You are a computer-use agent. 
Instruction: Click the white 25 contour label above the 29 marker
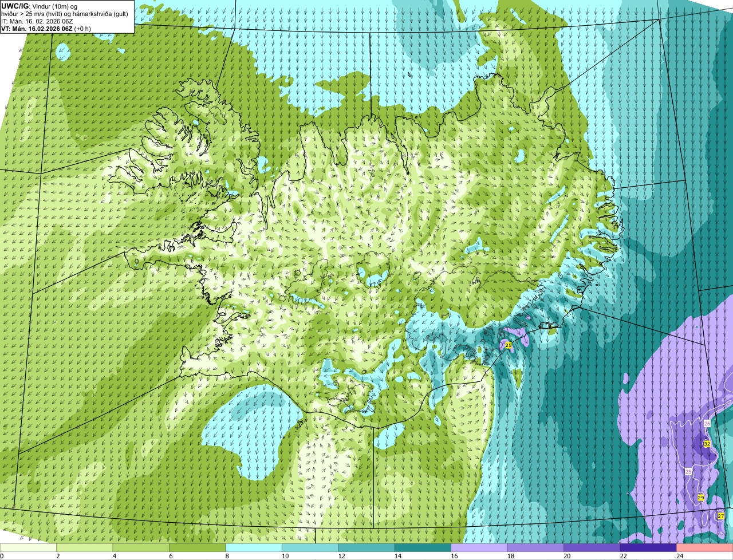(688, 471)
